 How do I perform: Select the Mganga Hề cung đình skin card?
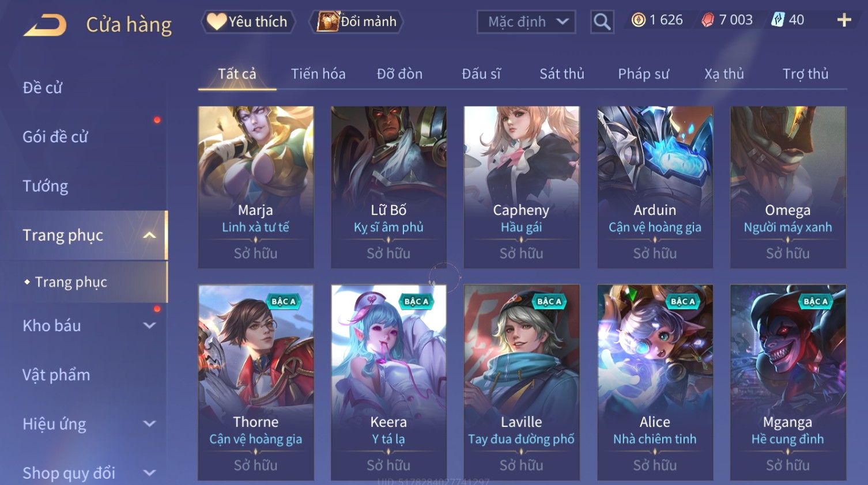788,382
